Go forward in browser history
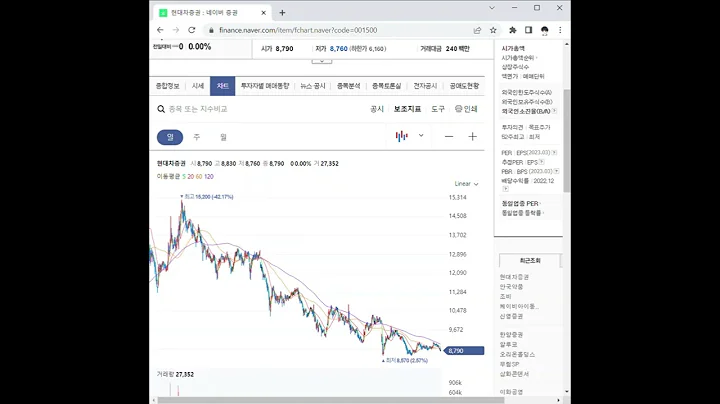720x404 pixels. click(x=175, y=30)
